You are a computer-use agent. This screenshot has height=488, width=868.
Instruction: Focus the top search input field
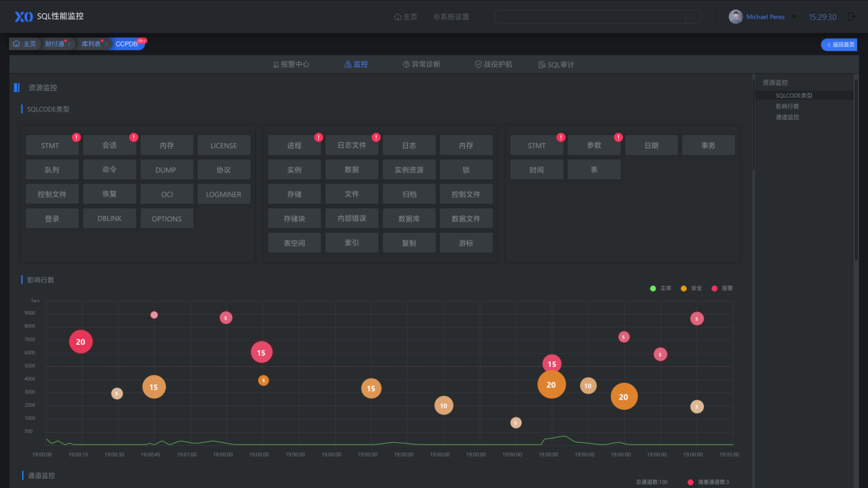point(590,17)
